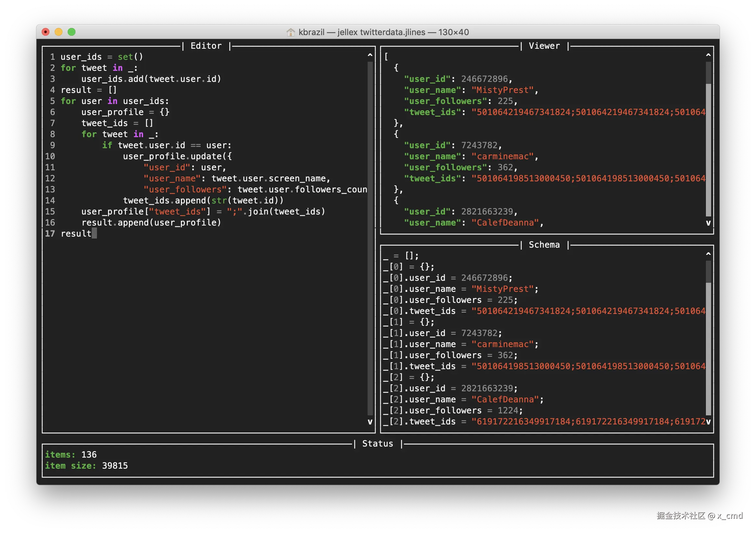Image resolution: width=756 pixels, height=533 pixels.
Task: Click Schema _[1].user_id = 7243782
Action: click(442, 333)
